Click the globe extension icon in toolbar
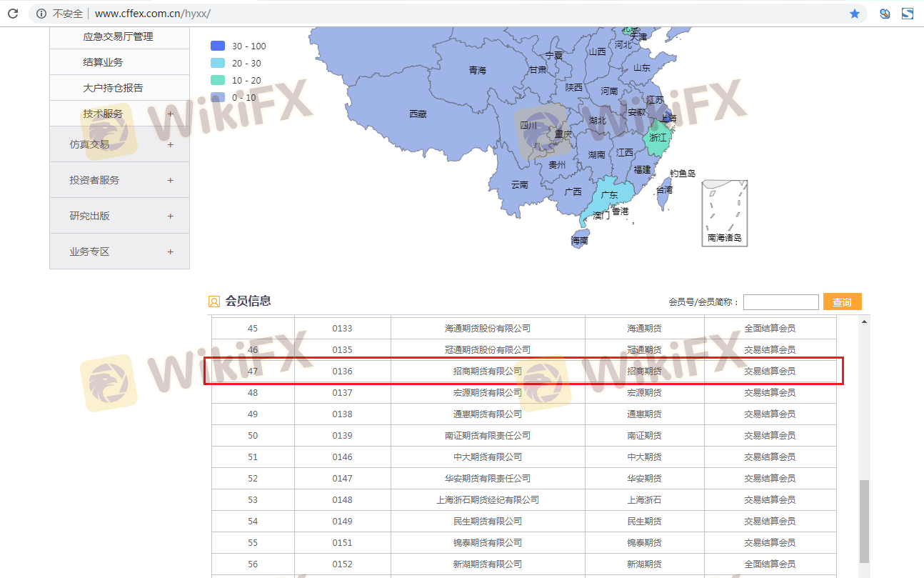This screenshot has height=578, width=924. tap(885, 14)
